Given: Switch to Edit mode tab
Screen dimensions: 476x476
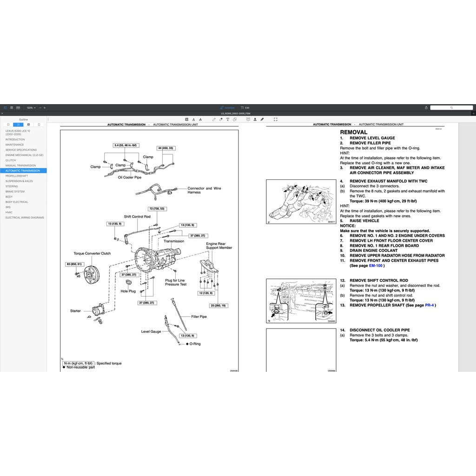Looking at the screenshot, I should click(245, 107).
